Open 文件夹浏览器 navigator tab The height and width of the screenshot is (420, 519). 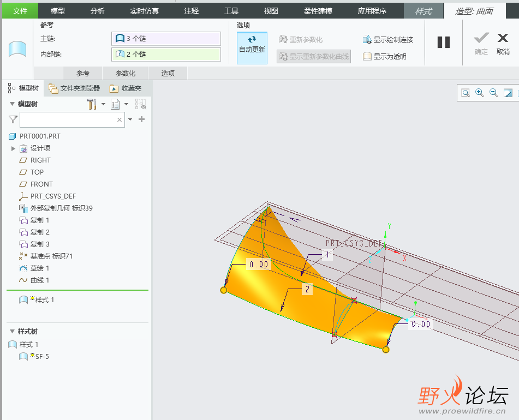[x=74, y=88]
